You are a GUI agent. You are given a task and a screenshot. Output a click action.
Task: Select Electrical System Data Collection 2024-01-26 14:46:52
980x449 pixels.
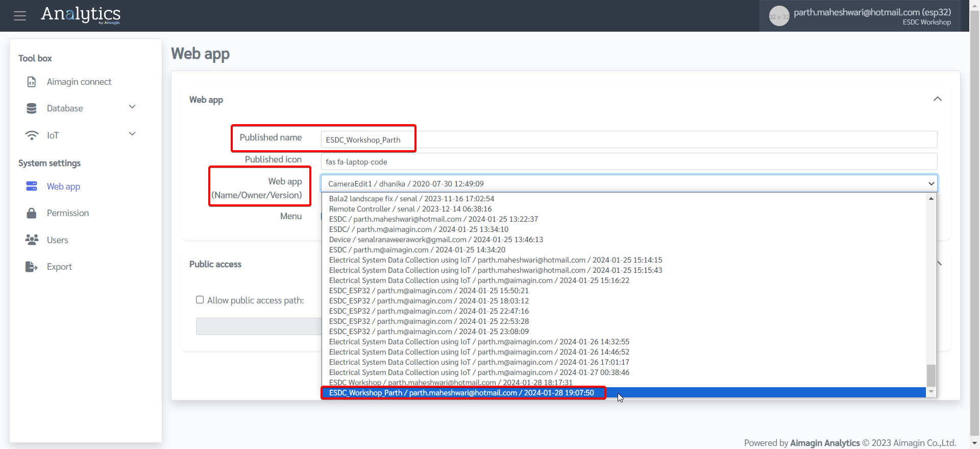pos(624,352)
